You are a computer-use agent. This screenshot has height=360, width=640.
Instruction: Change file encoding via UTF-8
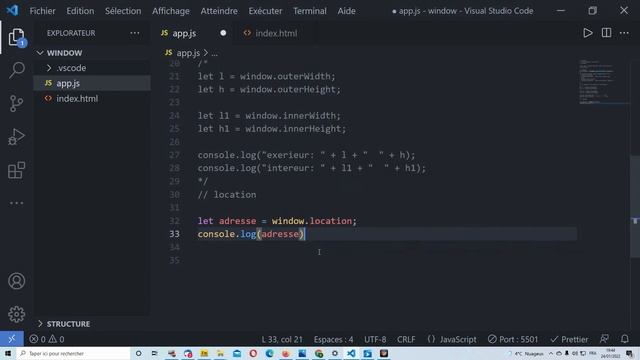tap(375, 339)
